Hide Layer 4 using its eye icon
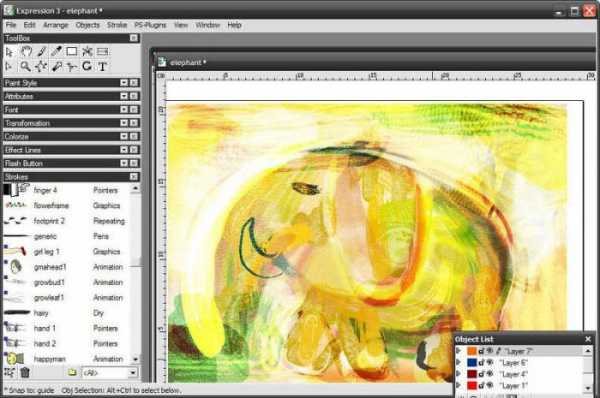Viewport: 600px width, 398px height. click(489, 374)
